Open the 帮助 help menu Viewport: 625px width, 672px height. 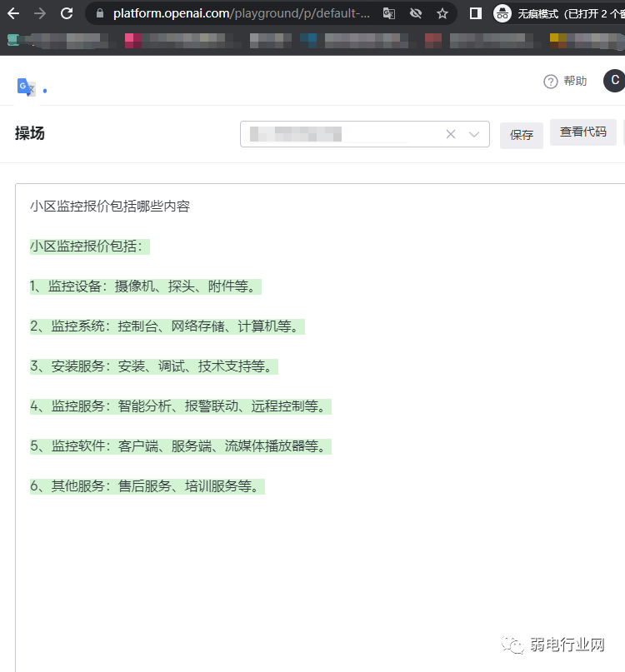click(575, 81)
